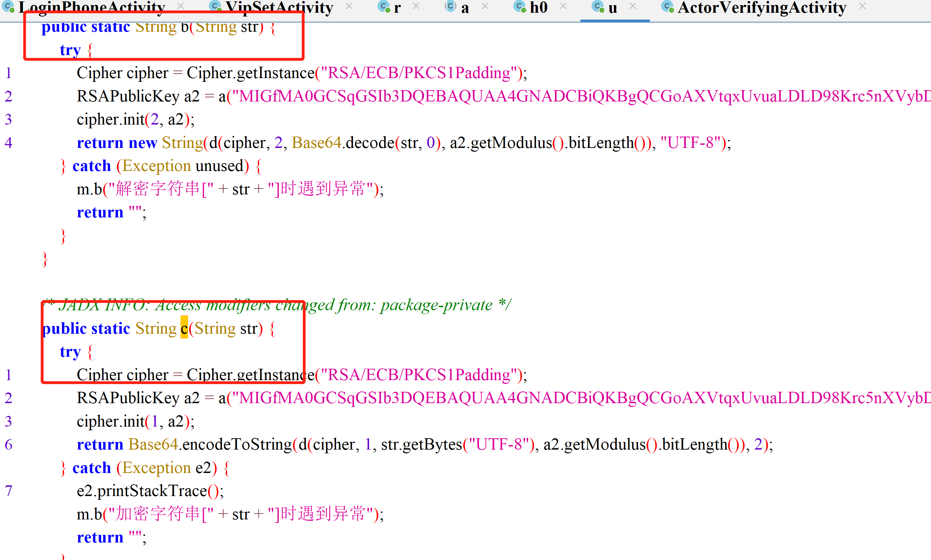Close the r tab

coord(416,6)
